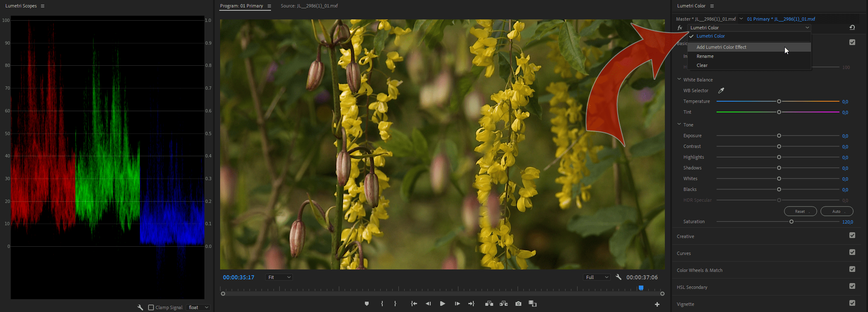Click the Mark In bracket button
868x312 pixels.
(382, 304)
